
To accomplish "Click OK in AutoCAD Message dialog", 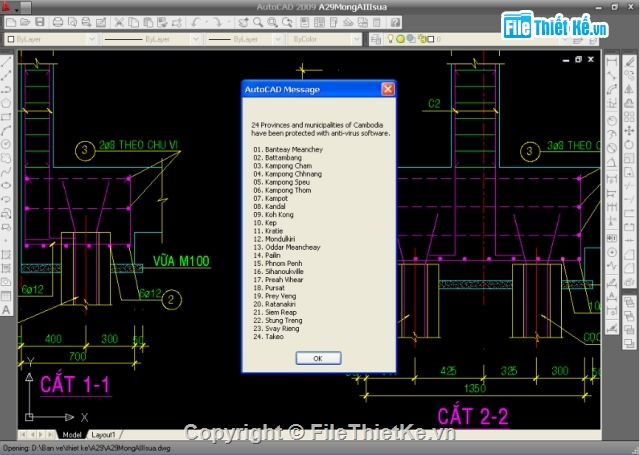I will tap(318, 358).
